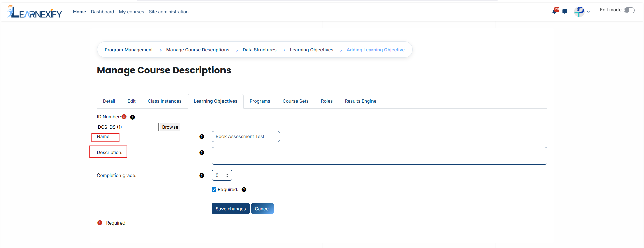The width and height of the screenshot is (644, 248).
Task: Click Program Management breadcrumb
Action: pyautogui.click(x=129, y=50)
